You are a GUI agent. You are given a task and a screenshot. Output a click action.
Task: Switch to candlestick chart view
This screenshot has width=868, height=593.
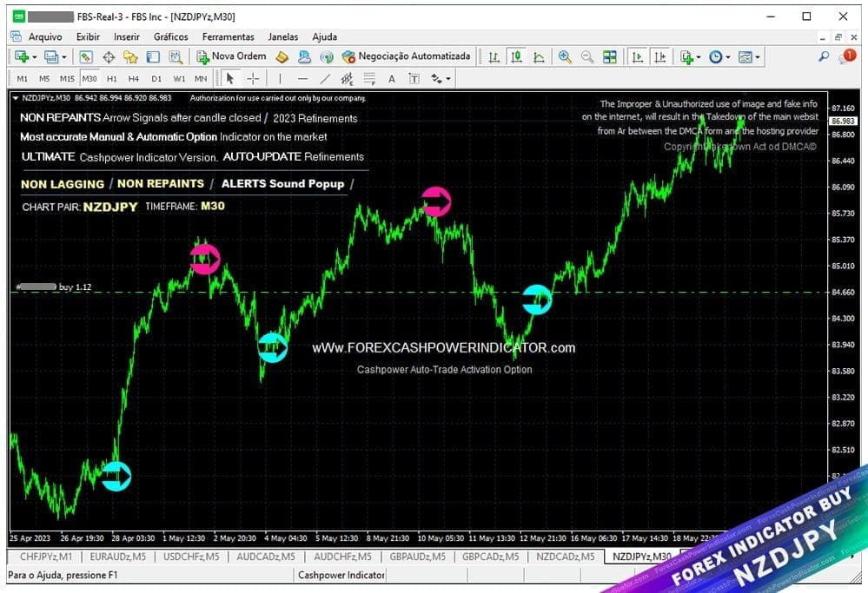point(516,56)
